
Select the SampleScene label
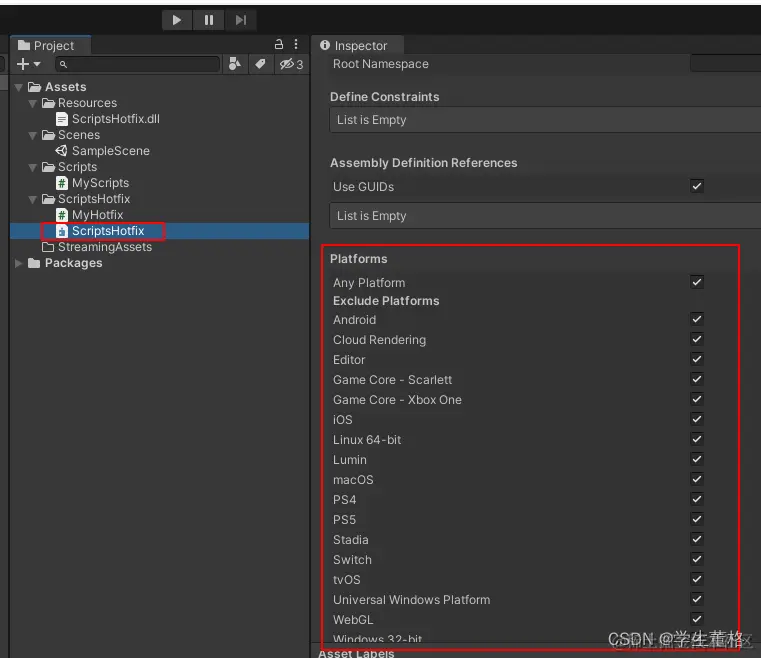(x=111, y=151)
